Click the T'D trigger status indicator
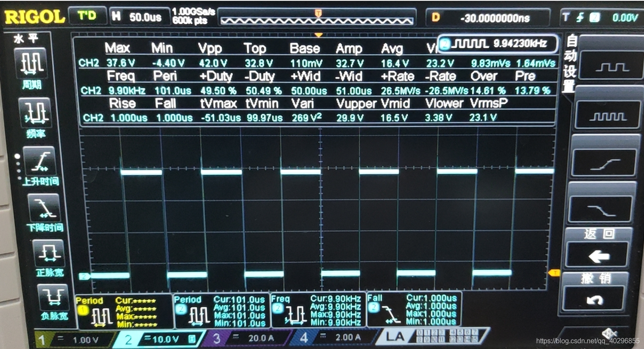 [x=87, y=16]
